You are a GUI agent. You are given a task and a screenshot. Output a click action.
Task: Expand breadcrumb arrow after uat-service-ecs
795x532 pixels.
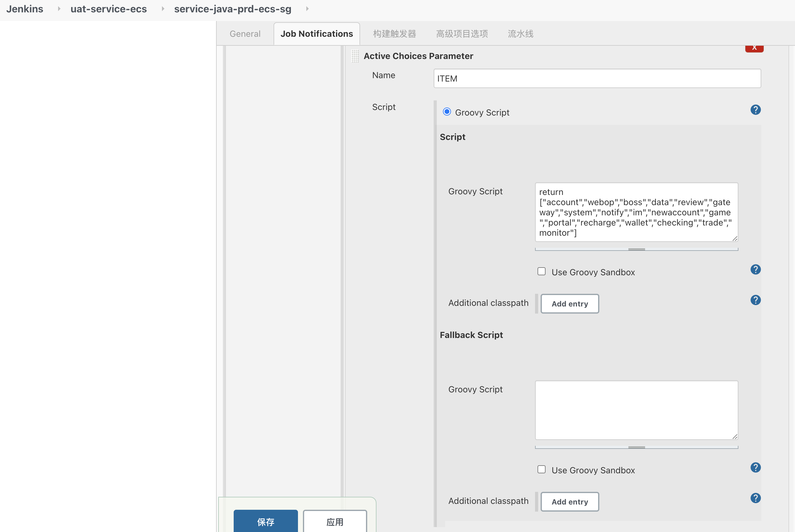(x=163, y=9)
